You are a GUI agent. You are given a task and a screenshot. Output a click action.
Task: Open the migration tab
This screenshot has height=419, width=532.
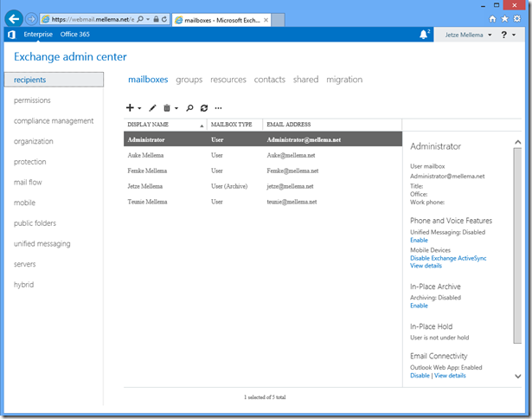tap(344, 80)
